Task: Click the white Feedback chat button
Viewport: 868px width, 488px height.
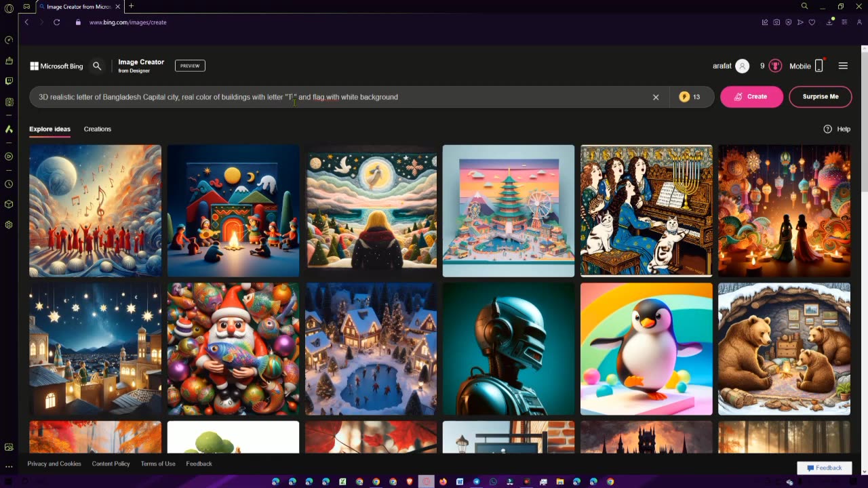Action: click(x=825, y=468)
